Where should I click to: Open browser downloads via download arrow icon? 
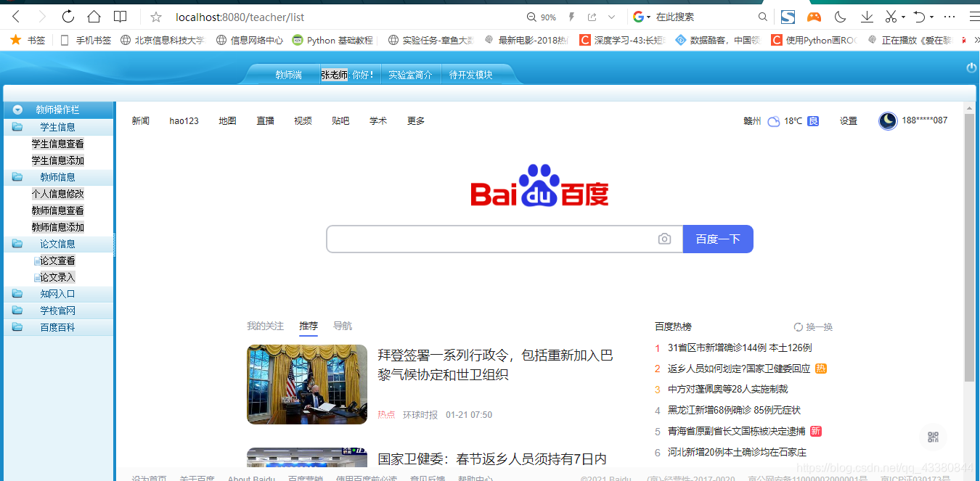pos(866,16)
